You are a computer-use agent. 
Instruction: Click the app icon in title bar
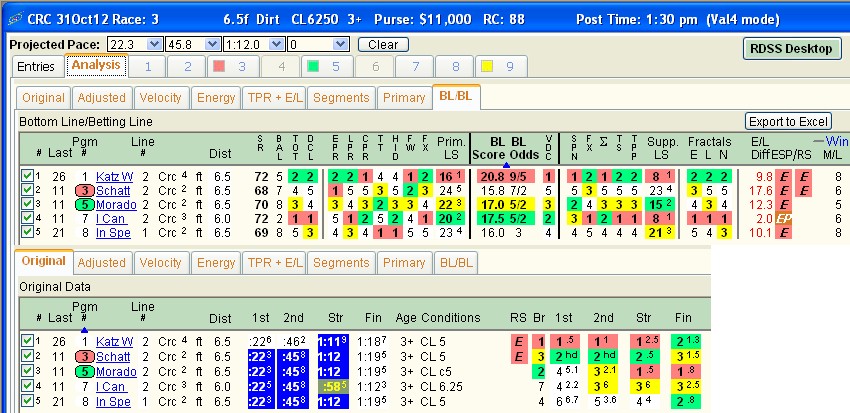[x=15, y=20]
